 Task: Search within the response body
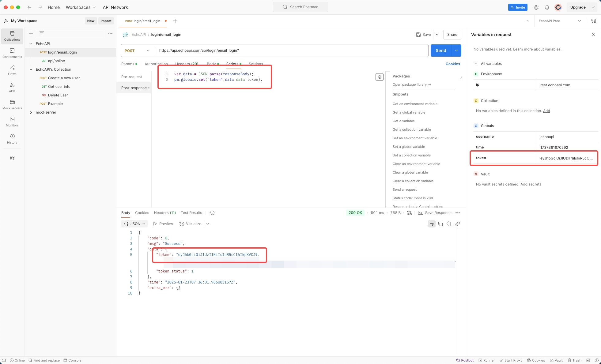(449, 224)
